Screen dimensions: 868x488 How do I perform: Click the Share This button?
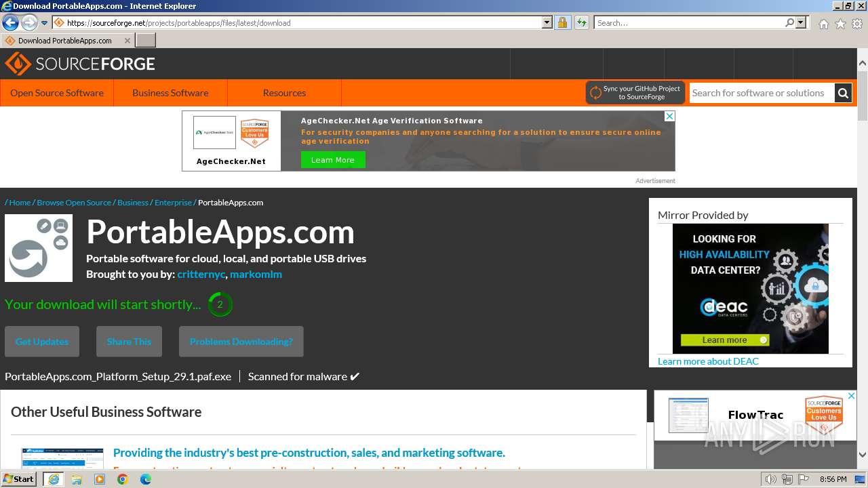point(129,342)
